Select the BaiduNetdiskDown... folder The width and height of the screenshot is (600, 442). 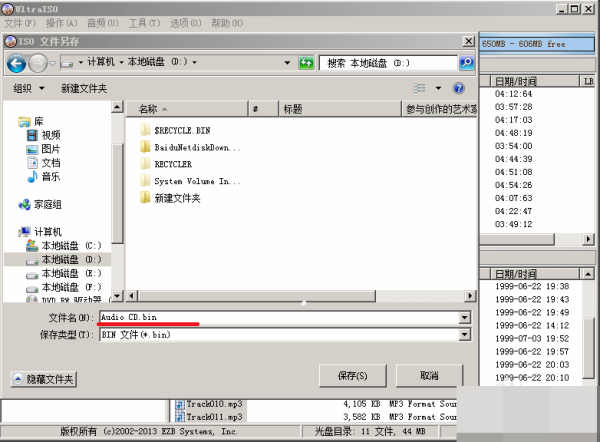click(x=190, y=147)
